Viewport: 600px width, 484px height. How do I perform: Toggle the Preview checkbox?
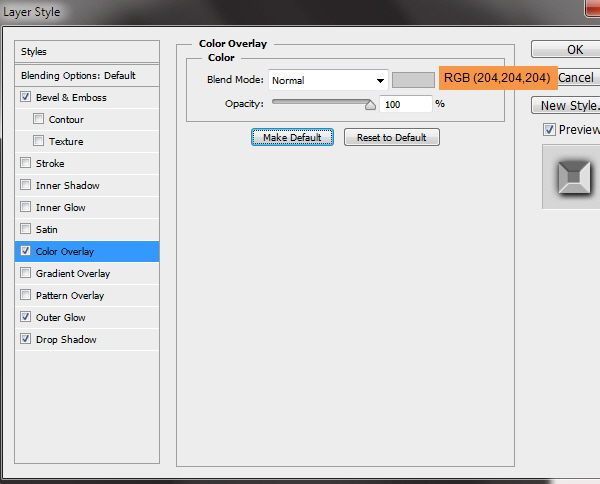coord(549,130)
